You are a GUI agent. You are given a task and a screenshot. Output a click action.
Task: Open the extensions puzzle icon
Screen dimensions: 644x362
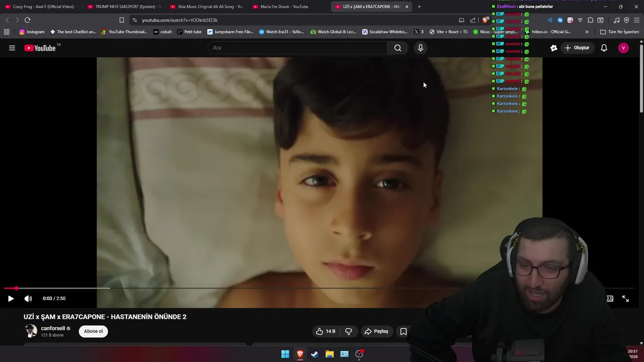590,20
